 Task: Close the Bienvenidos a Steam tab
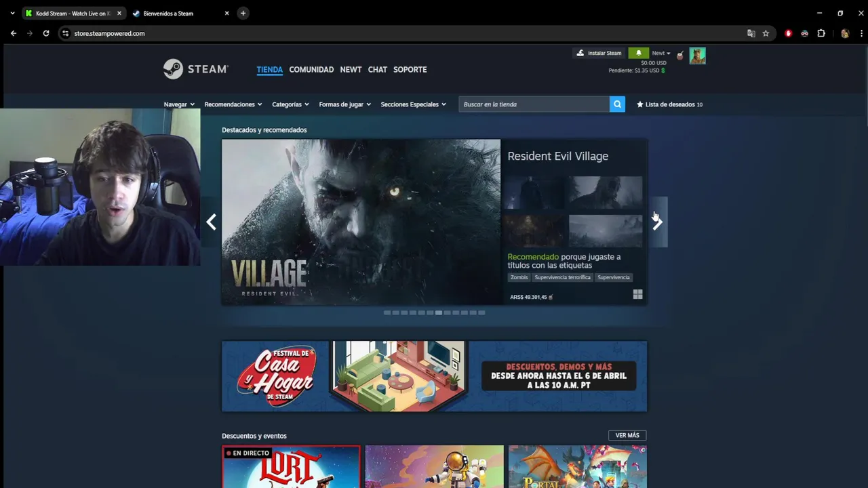point(226,13)
